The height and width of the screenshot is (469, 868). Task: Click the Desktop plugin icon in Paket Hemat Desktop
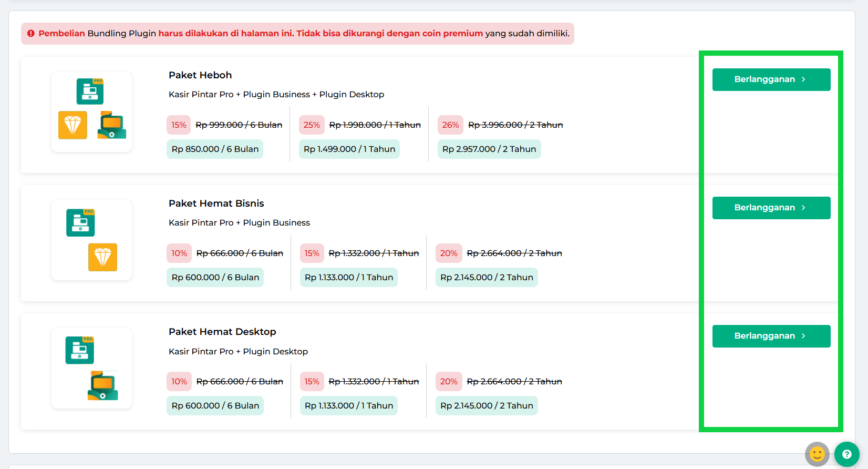(102, 385)
